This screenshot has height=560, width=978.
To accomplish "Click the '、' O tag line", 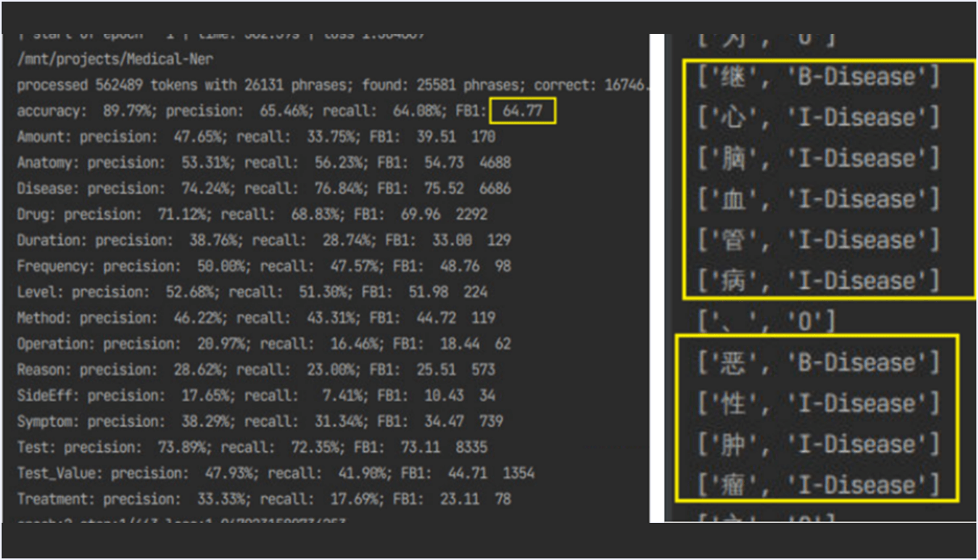I will 767,322.
